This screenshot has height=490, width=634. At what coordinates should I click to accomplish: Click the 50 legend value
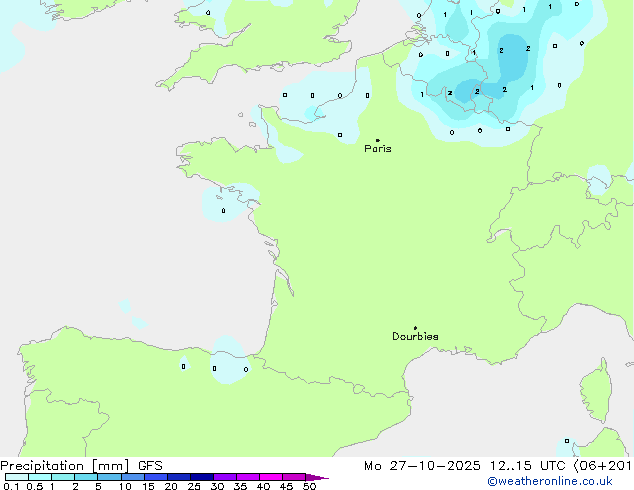click(309, 486)
